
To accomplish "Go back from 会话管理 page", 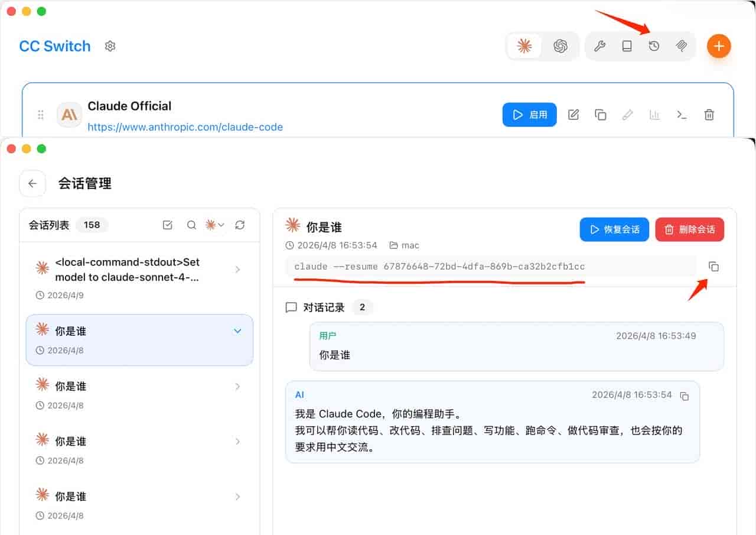I will click(x=32, y=183).
